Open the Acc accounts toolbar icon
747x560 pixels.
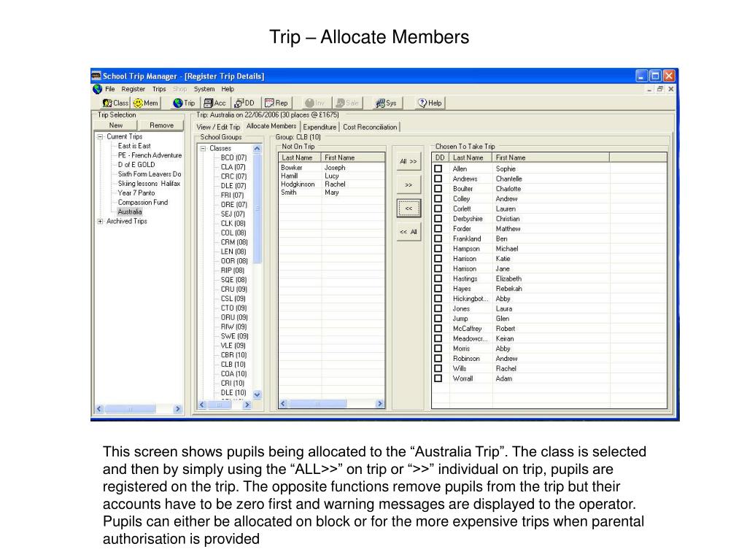coord(214,103)
